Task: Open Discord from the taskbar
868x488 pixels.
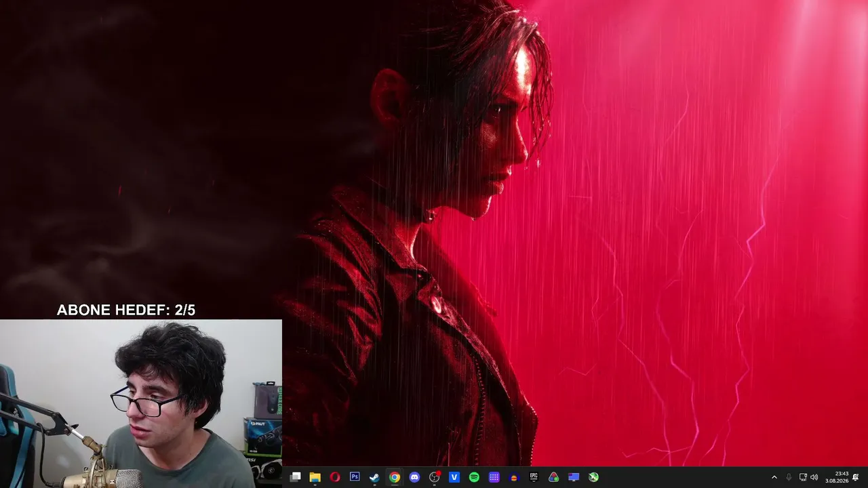Action: tap(414, 477)
